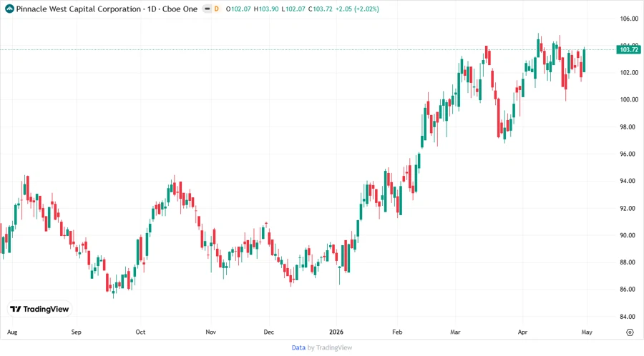
Task: Click the Pinnacle West company logo icon
Action: click(x=9, y=9)
